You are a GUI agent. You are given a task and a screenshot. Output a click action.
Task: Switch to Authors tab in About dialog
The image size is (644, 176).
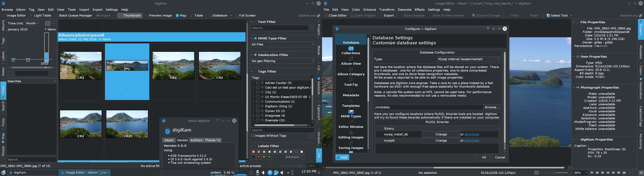(196, 140)
